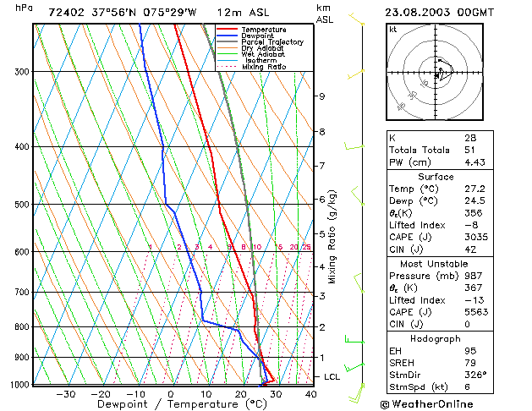Click the EH value 95

tap(470, 351)
